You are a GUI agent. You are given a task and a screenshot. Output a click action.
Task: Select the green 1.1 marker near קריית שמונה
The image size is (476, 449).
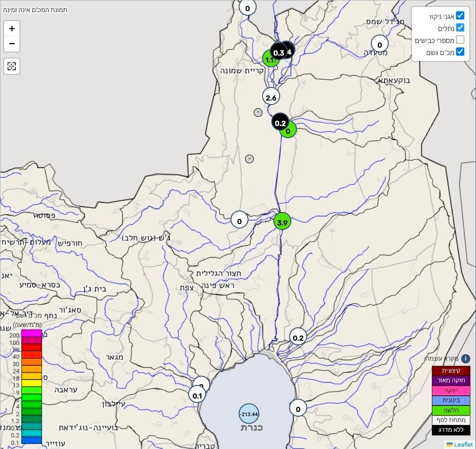(269, 60)
